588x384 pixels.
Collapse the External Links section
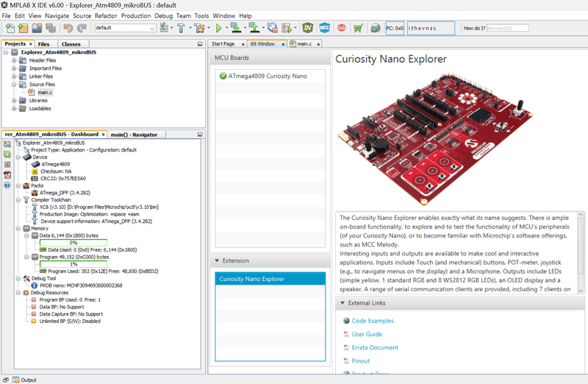click(x=343, y=303)
